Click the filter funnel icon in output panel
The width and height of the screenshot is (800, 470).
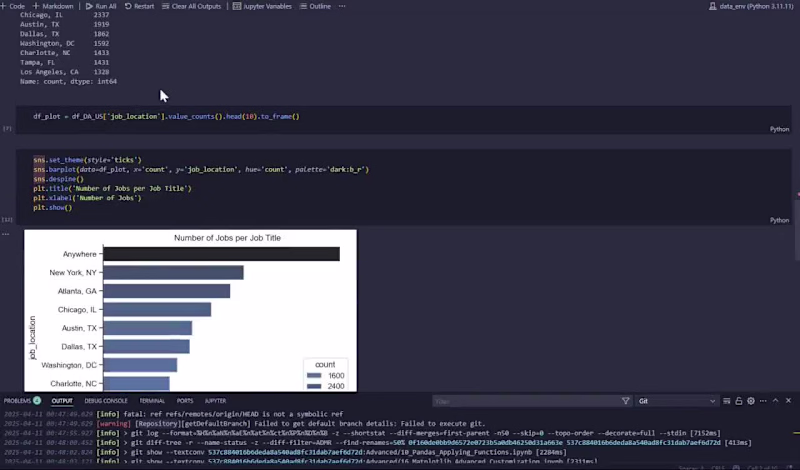(626, 401)
